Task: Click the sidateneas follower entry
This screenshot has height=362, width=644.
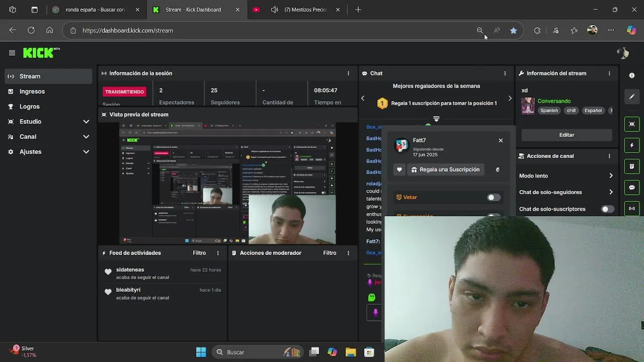Action: coord(163,274)
